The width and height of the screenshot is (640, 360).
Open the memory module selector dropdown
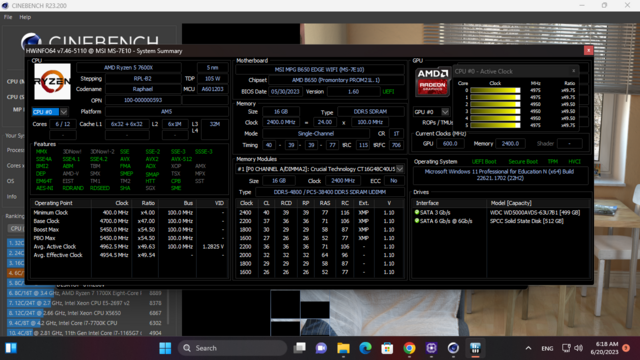[x=400, y=169]
